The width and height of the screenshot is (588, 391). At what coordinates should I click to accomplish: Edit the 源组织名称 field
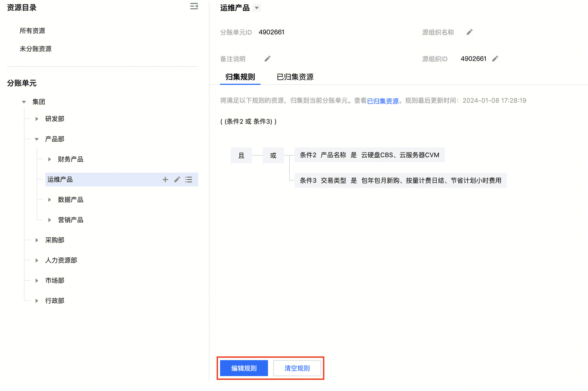(470, 32)
